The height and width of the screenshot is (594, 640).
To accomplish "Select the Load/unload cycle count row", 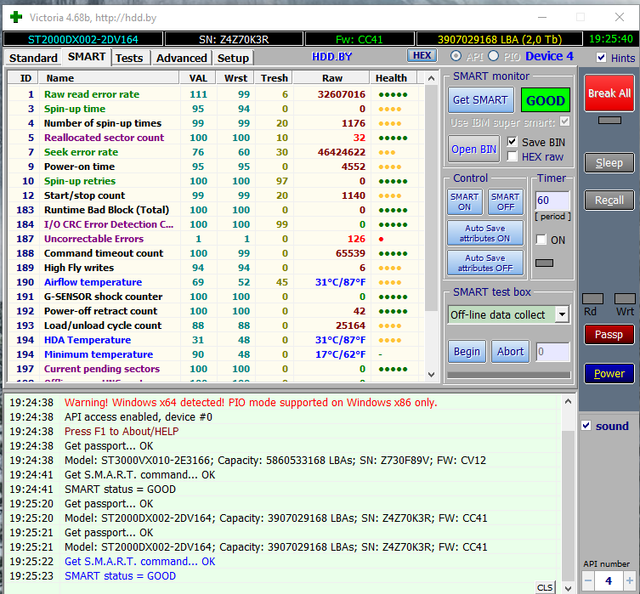I will point(215,325).
